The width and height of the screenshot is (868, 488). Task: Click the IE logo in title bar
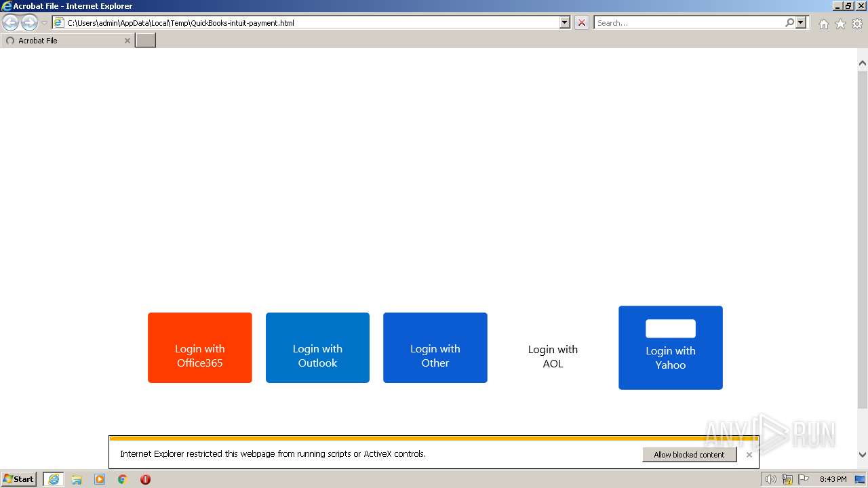coord(7,6)
